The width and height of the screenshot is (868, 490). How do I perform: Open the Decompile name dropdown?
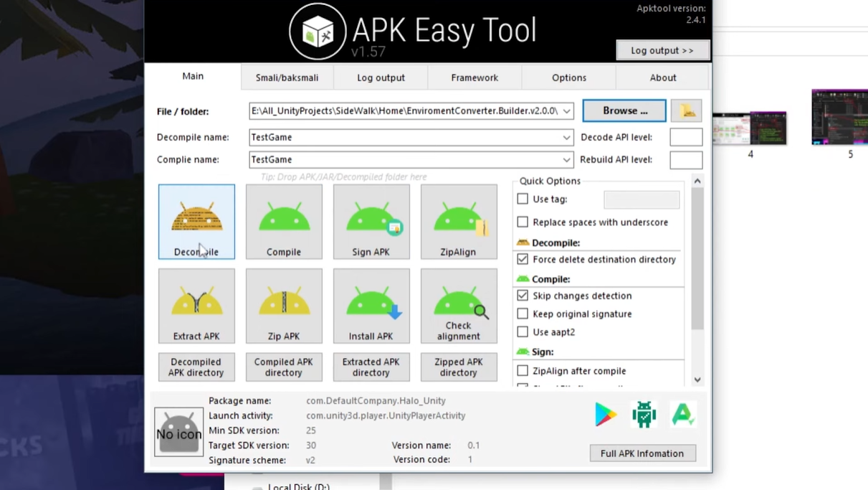566,137
